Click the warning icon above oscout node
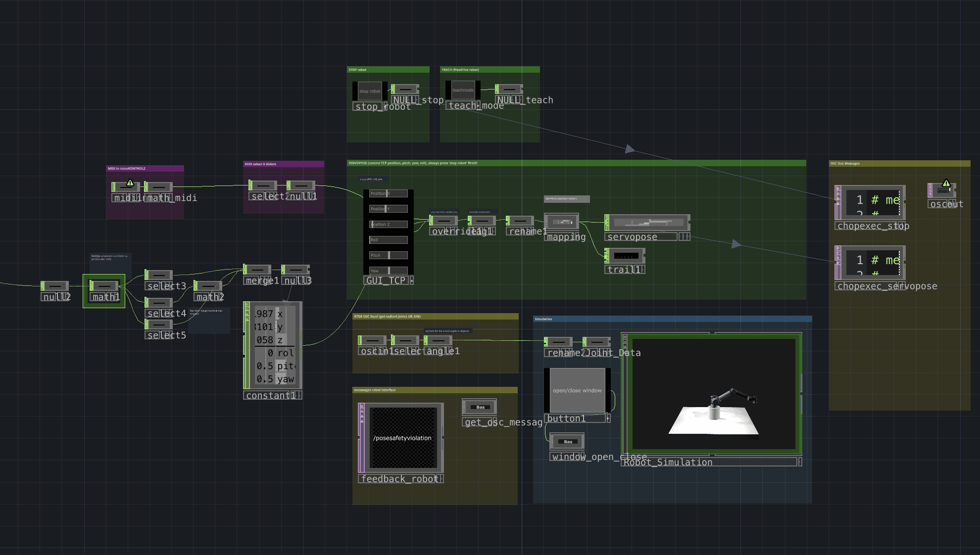 (946, 183)
